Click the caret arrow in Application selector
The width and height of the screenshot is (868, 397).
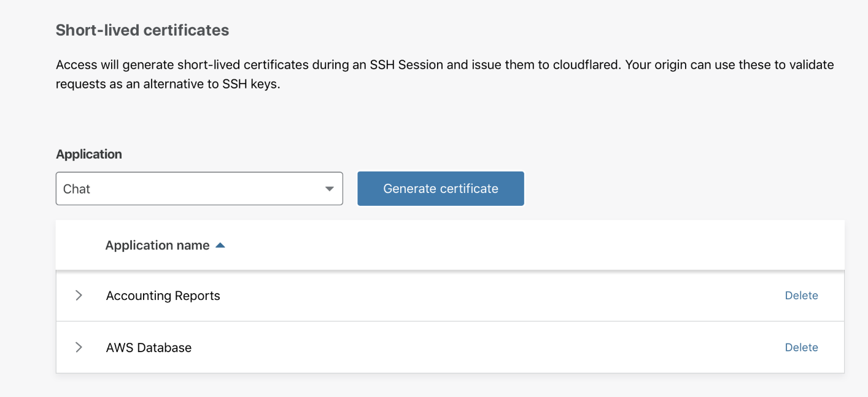click(330, 189)
